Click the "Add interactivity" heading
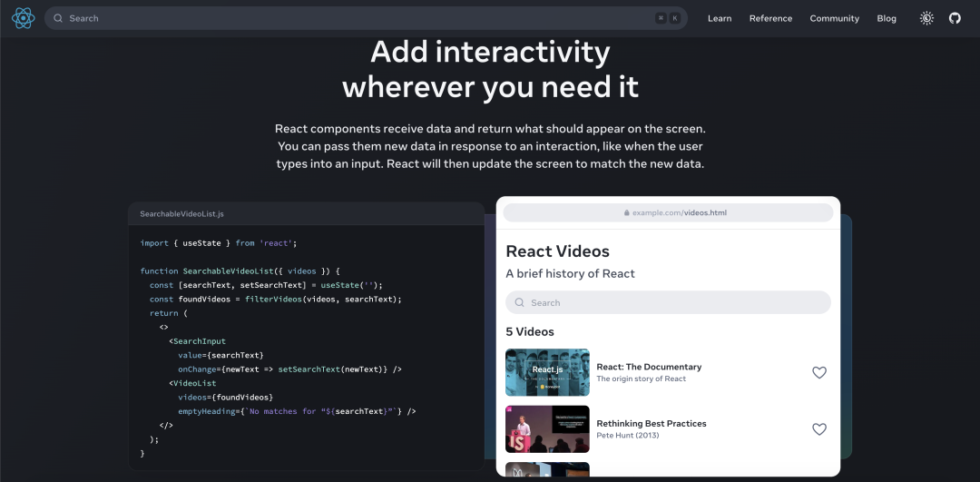Screen dimensions: 980x482 pyautogui.click(x=490, y=53)
